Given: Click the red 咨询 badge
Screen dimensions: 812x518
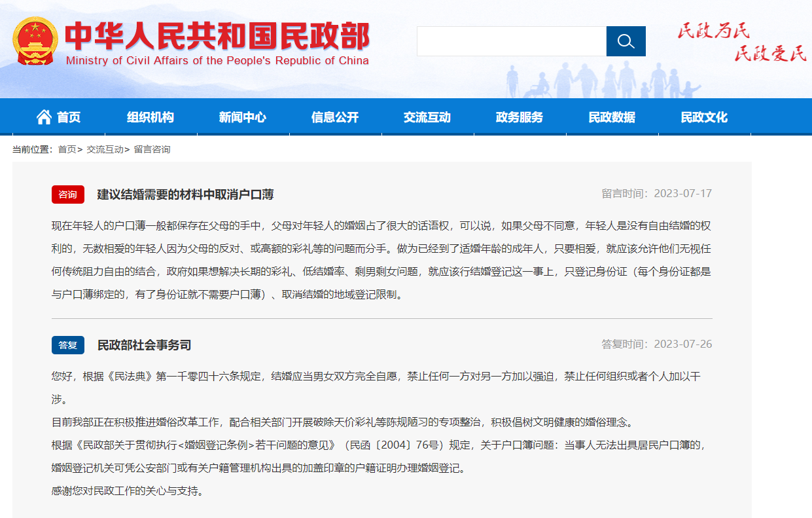Looking at the screenshot, I should click(x=68, y=194).
